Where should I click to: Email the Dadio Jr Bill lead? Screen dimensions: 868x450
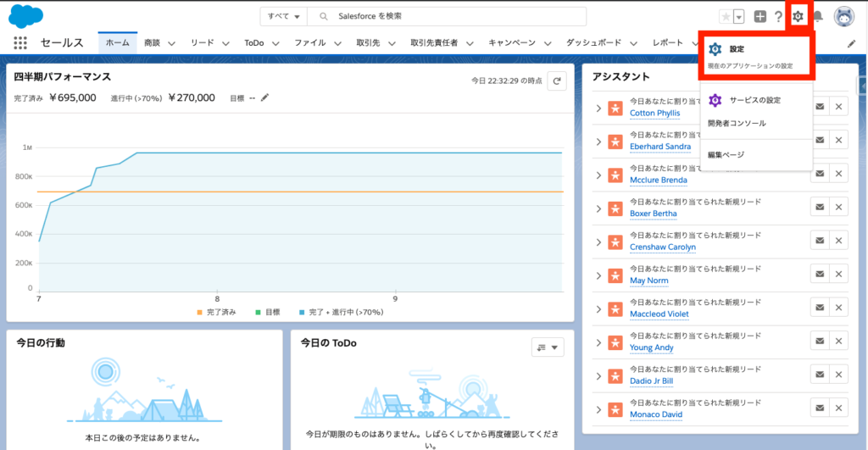pos(820,375)
